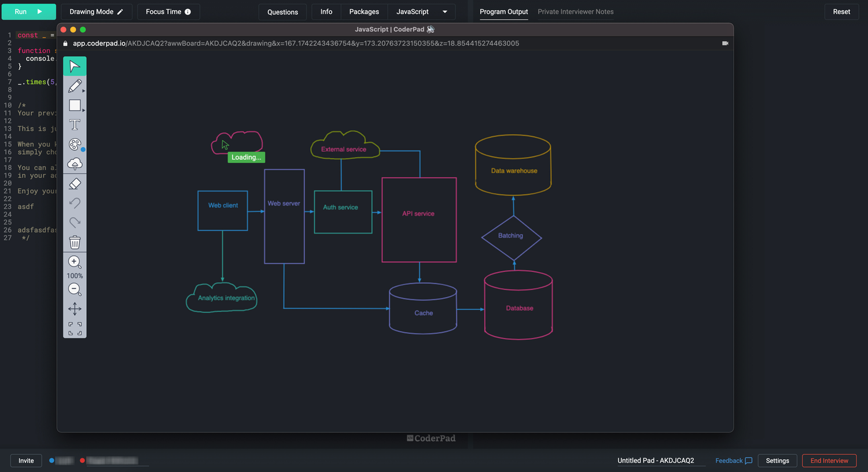
Task: Select the text tool
Action: tap(75, 125)
